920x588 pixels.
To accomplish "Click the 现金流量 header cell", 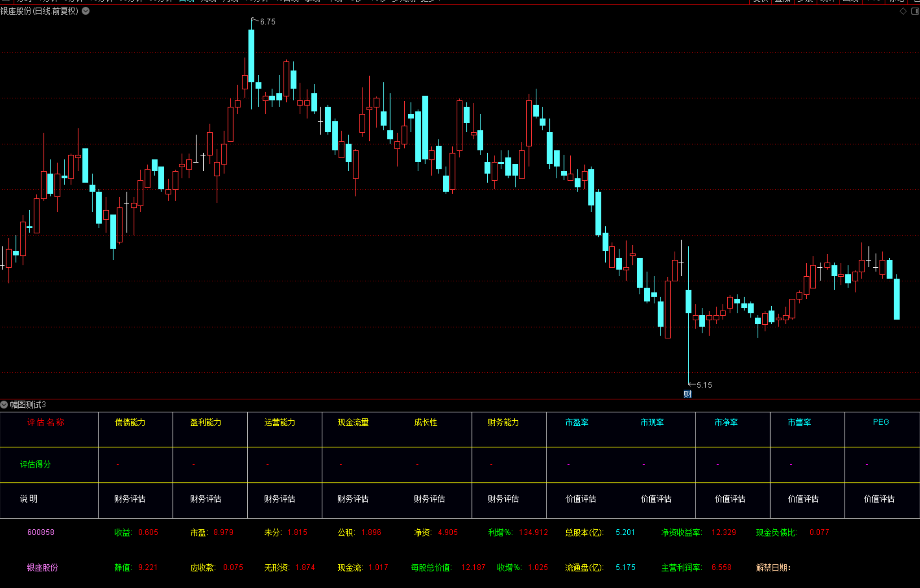I will point(353,422).
